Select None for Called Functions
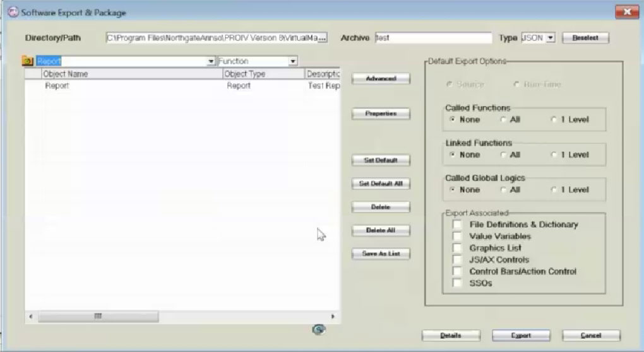 click(x=453, y=119)
